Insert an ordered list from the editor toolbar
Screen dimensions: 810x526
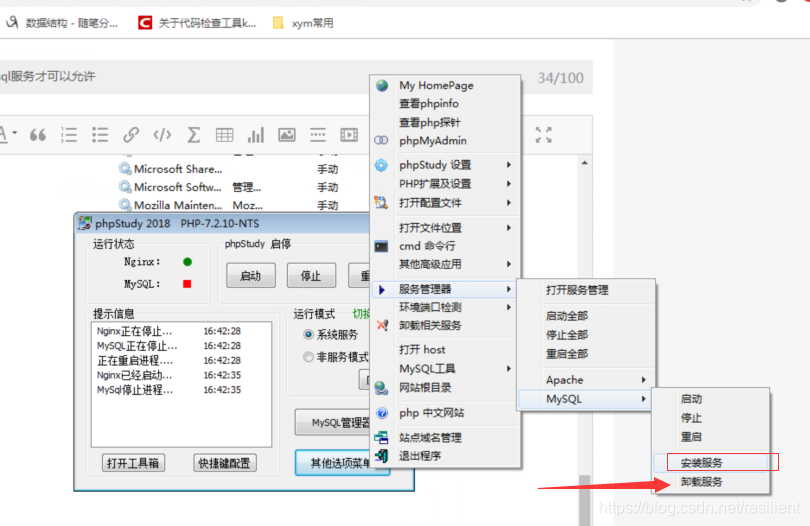(x=69, y=135)
